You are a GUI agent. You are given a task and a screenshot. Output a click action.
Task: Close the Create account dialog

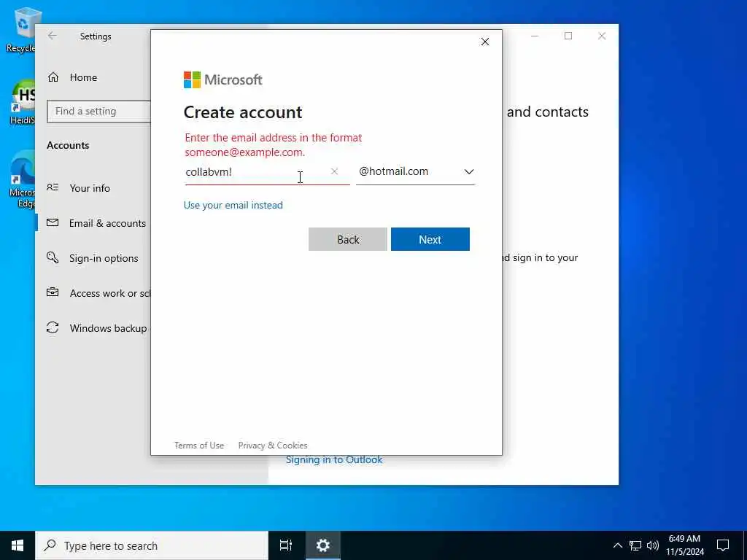(485, 42)
